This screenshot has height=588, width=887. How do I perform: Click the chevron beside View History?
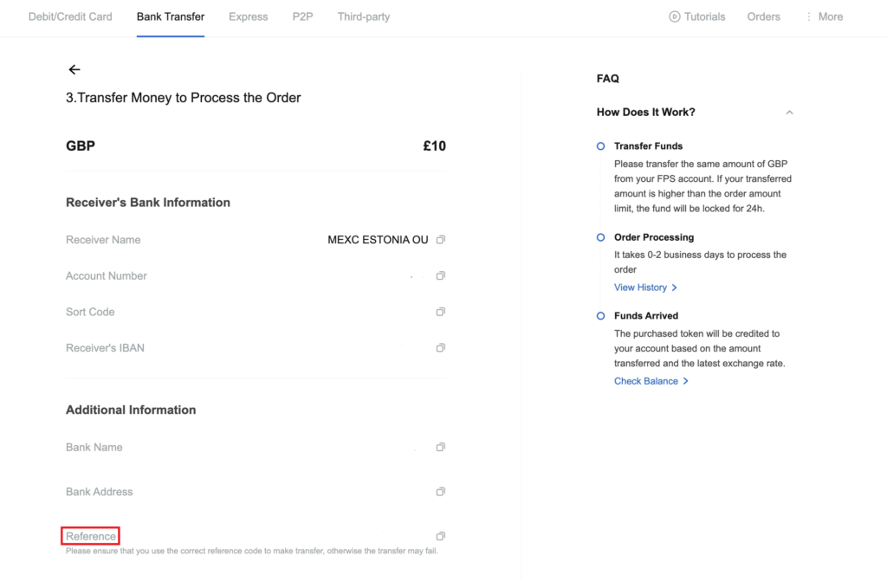674,288
